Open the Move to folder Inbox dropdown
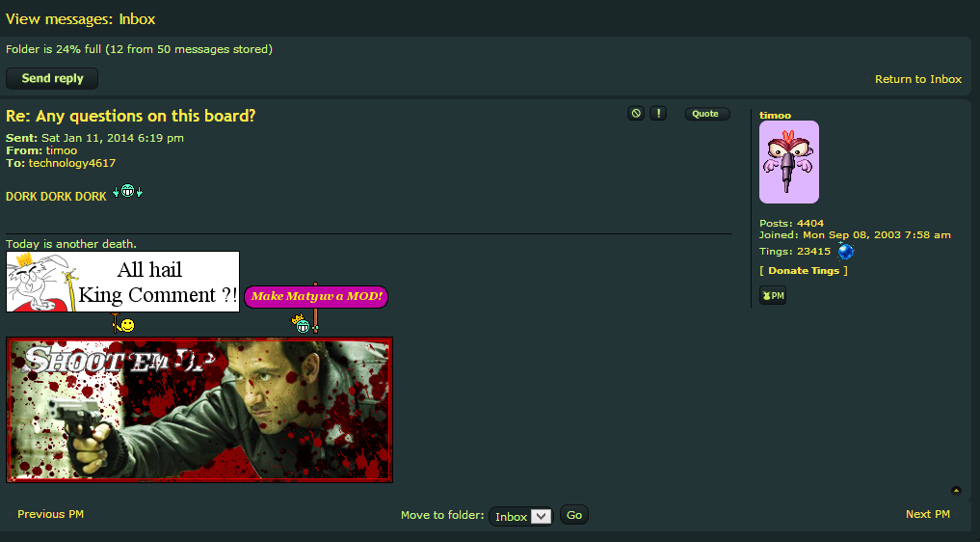The width and height of the screenshot is (980, 542). click(520, 516)
